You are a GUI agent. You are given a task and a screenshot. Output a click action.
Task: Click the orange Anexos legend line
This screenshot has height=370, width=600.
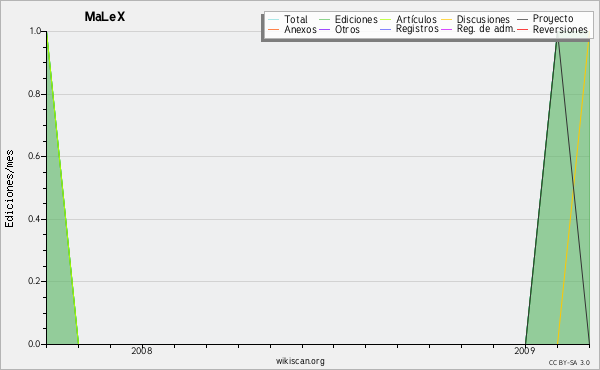tap(274, 29)
